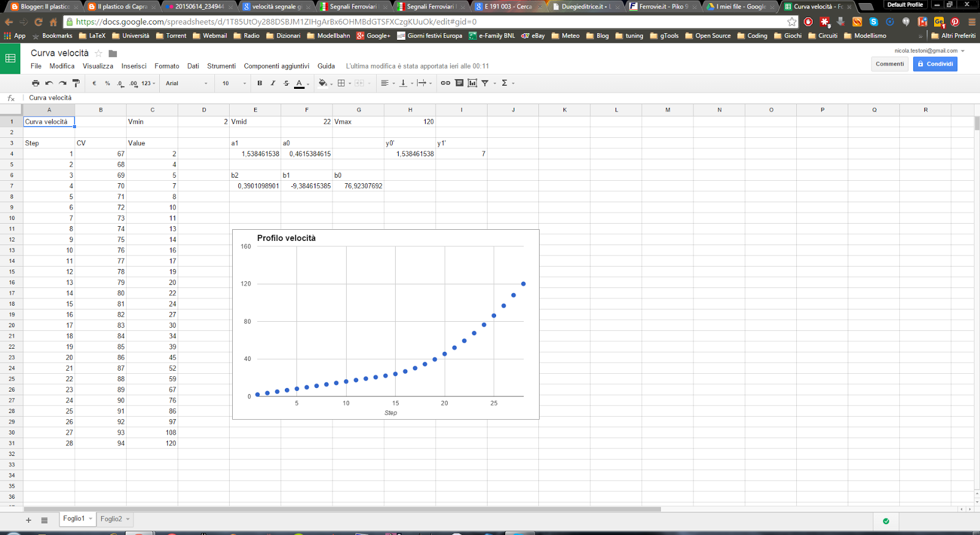The height and width of the screenshot is (535, 980).
Task: Open the Strumenti menu
Action: (221, 66)
